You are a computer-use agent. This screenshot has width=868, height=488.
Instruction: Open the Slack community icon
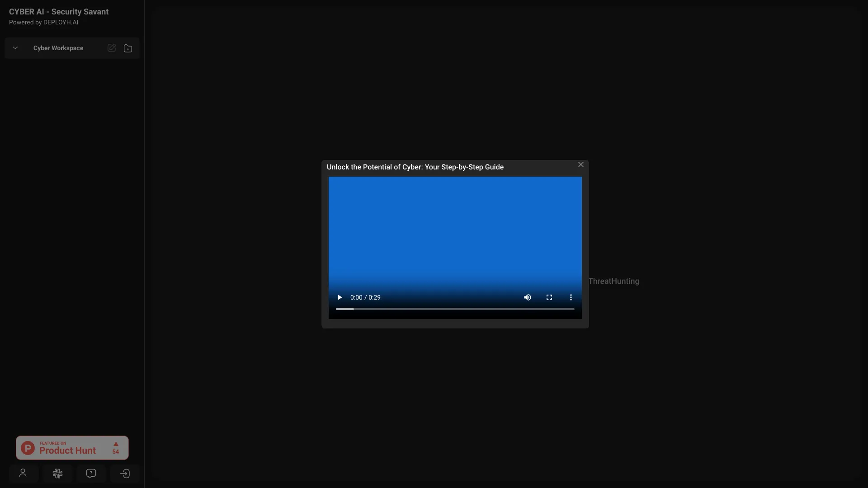[x=57, y=473]
